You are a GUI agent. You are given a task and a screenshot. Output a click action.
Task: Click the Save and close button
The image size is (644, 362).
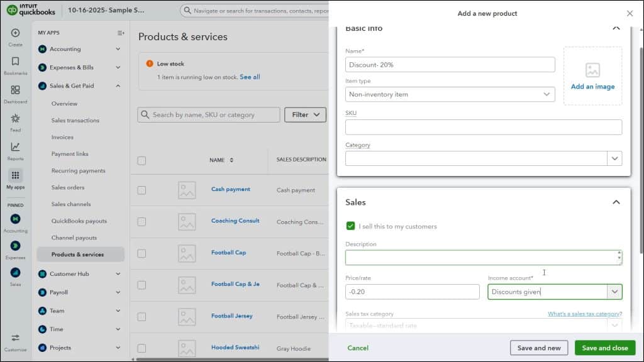pos(605,348)
